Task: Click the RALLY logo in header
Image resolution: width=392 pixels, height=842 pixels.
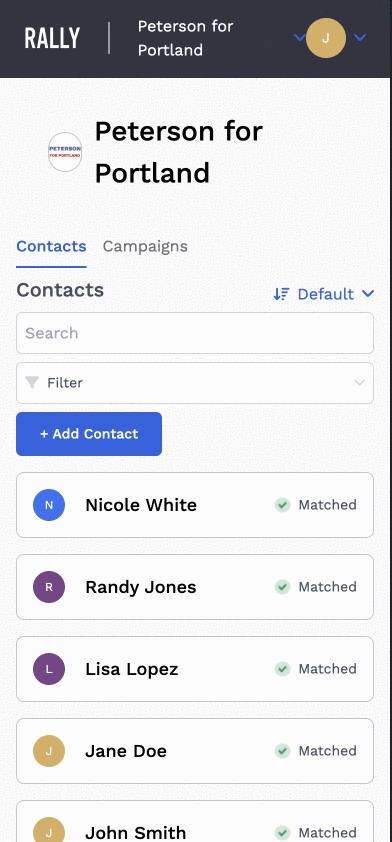Action: click(52, 38)
